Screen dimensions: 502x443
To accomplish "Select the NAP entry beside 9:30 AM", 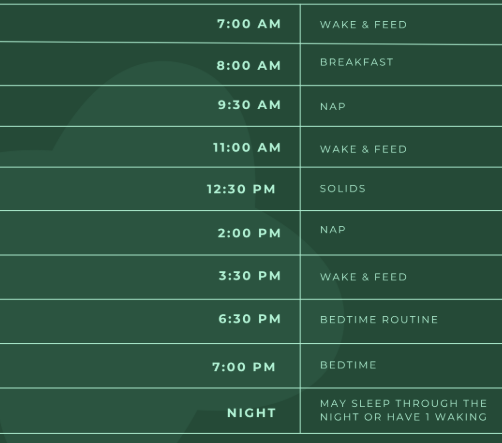I will point(333,106).
